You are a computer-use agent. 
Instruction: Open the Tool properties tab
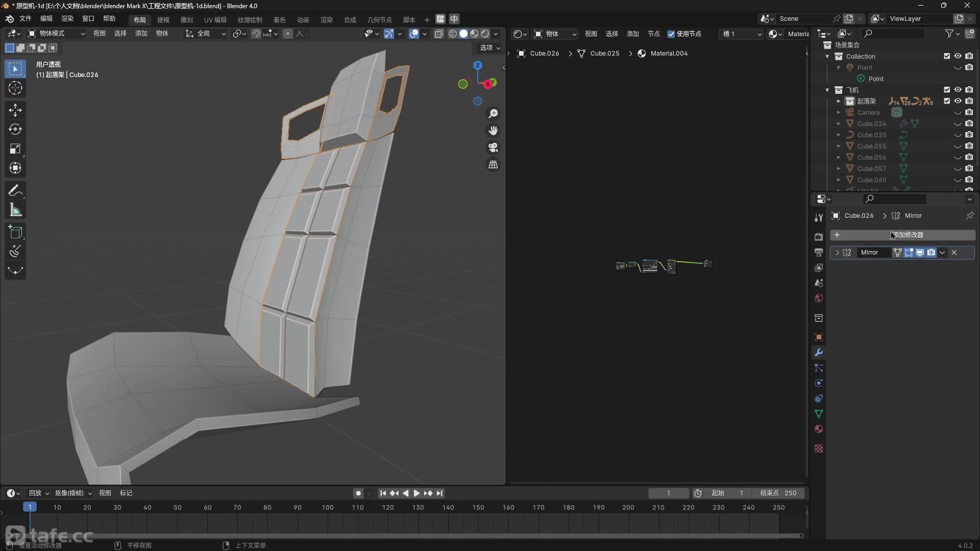point(819,217)
